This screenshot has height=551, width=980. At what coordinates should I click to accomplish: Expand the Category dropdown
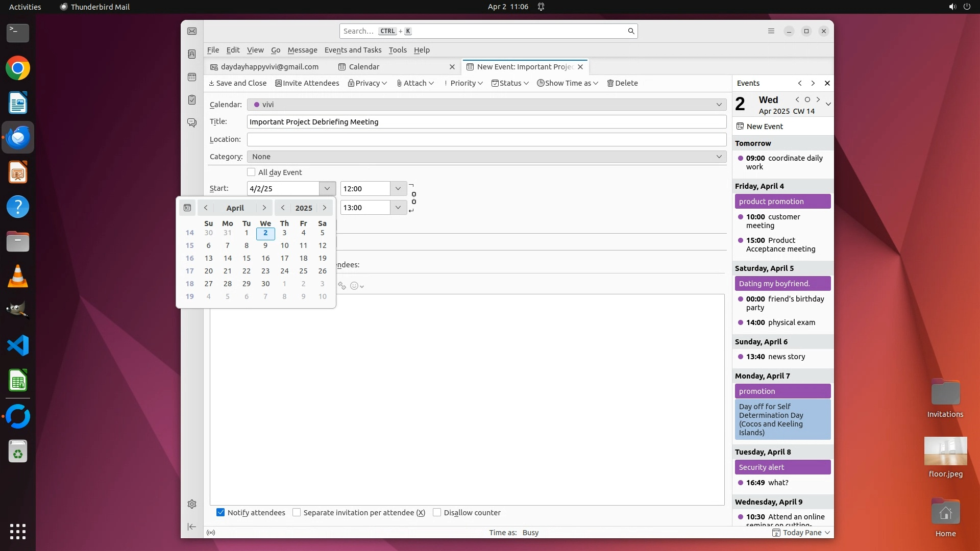[x=486, y=157]
